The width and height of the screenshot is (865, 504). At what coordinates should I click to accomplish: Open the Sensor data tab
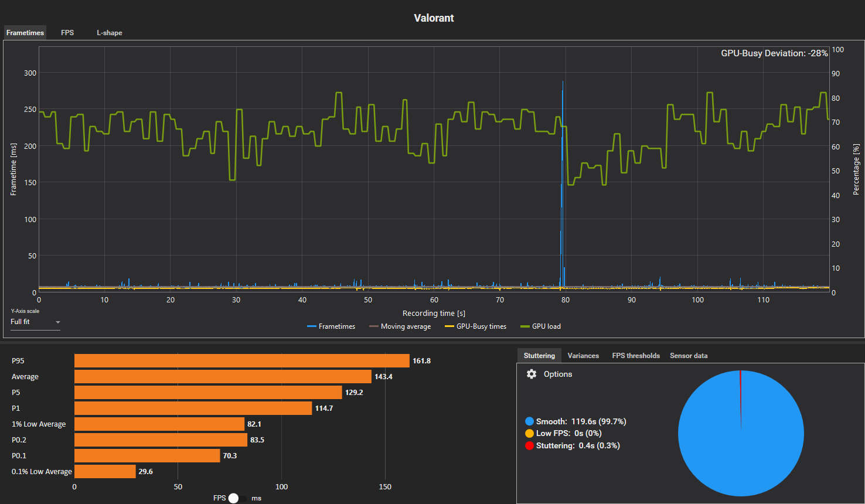[689, 356]
